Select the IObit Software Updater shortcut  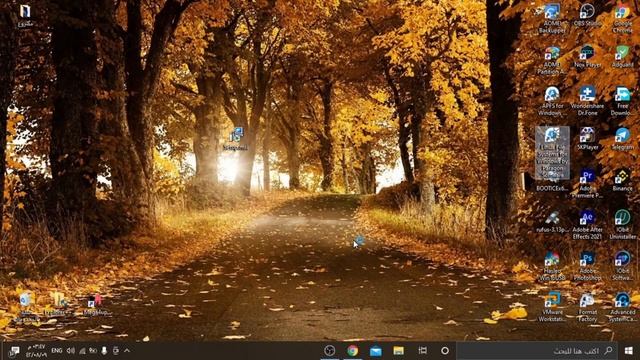point(622,266)
